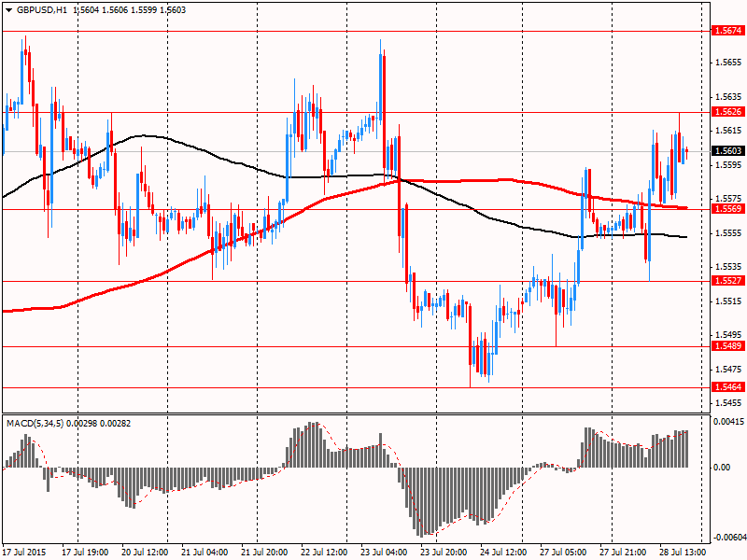Select the 1.5464 red price level label
747x560 pixels.
(728, 387)
